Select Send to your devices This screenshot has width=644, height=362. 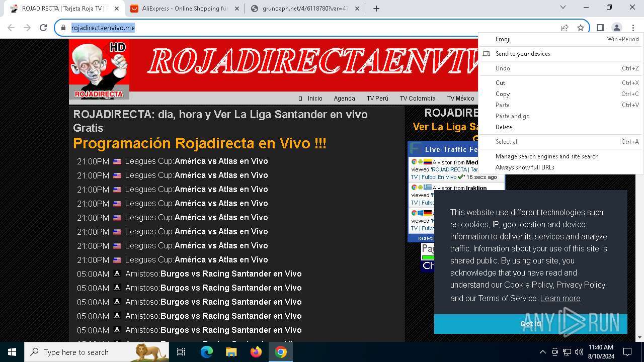point(560,54)
